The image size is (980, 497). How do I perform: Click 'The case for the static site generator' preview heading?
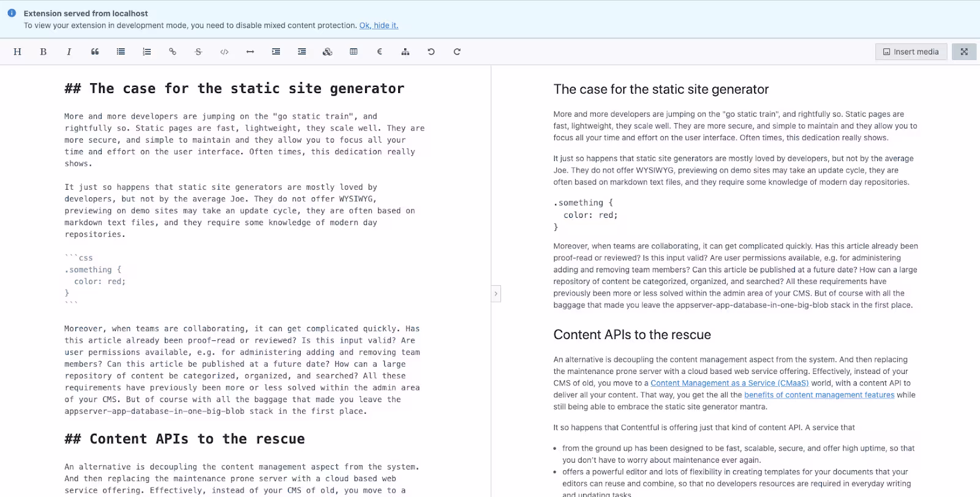tap(661, 89)
